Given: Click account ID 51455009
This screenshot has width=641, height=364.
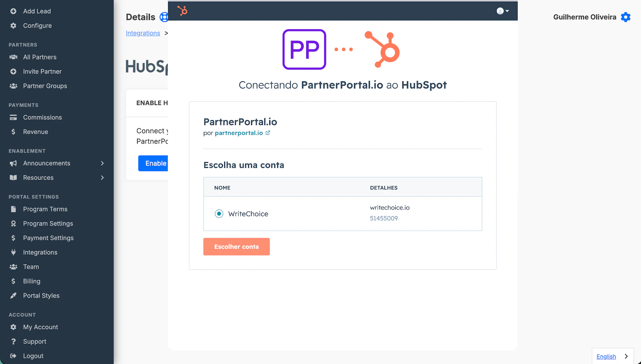Looking at the screenshot, I should tap(384, 218).
